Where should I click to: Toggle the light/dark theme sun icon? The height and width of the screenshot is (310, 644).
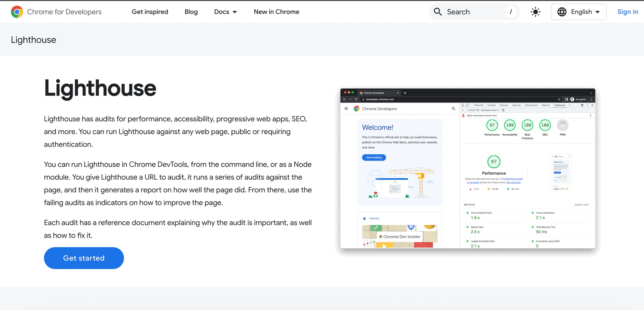tap(535, 12)
